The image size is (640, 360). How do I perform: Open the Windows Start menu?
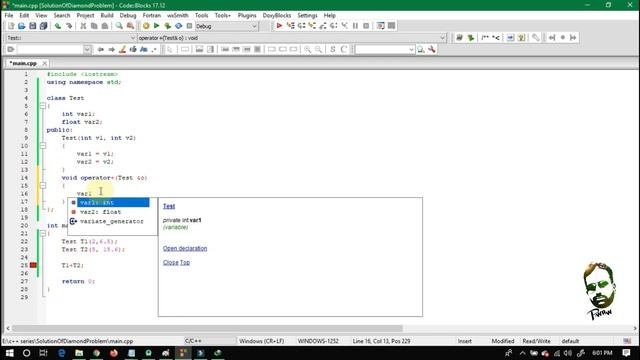pos(9,353)
